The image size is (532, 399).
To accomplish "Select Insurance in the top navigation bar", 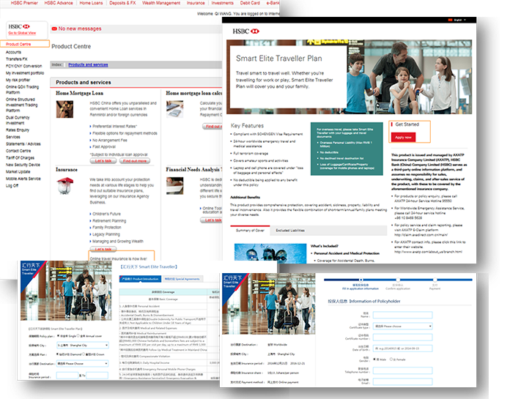I will point(196,3).
